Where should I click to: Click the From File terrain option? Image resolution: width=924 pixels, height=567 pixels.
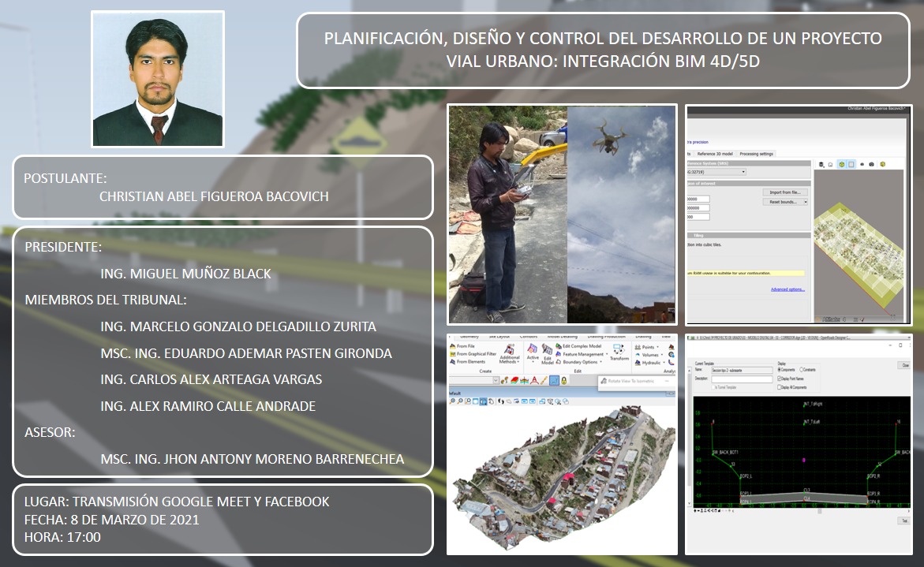click(x=464, y=346)
